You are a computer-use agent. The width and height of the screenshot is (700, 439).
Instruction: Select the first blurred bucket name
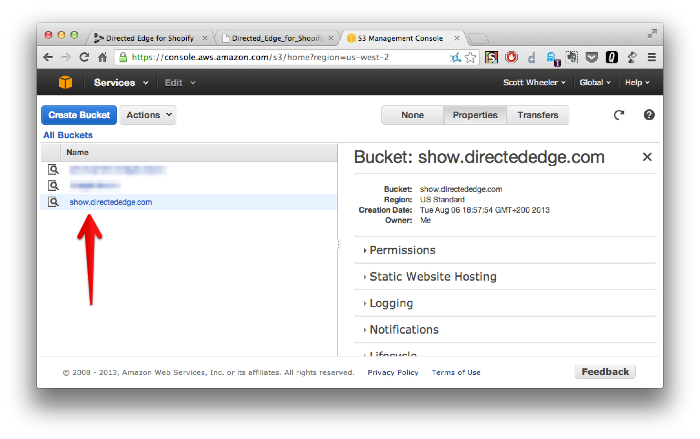118,170
